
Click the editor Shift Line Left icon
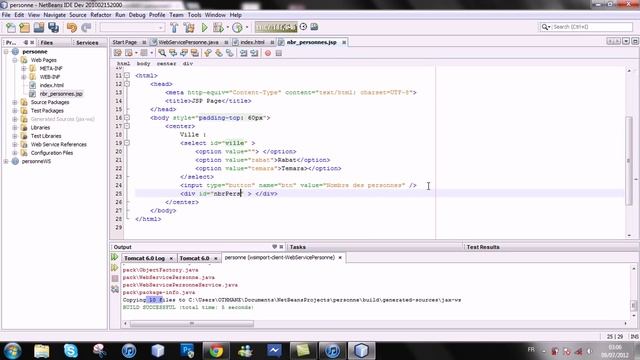point(244,53)
